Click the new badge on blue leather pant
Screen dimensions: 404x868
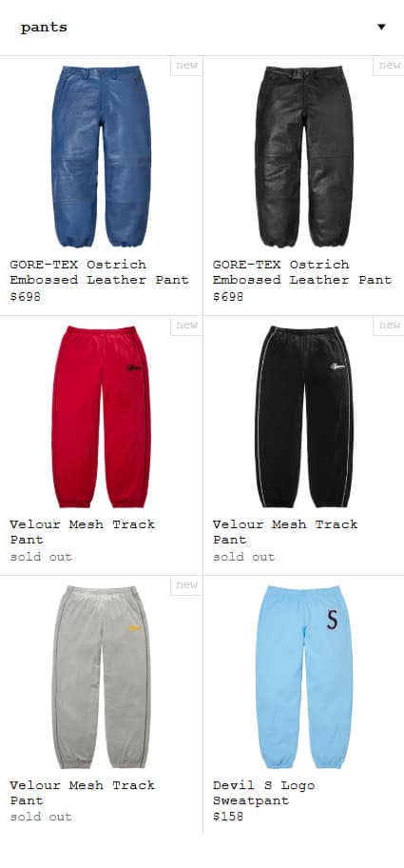(x=186, y=66)
